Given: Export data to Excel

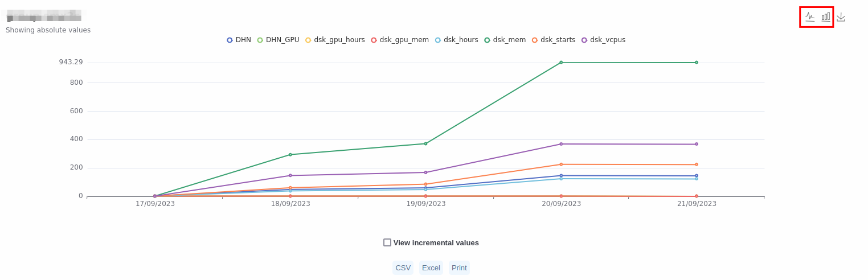Looking at the screenshot, I should point(431,268).
